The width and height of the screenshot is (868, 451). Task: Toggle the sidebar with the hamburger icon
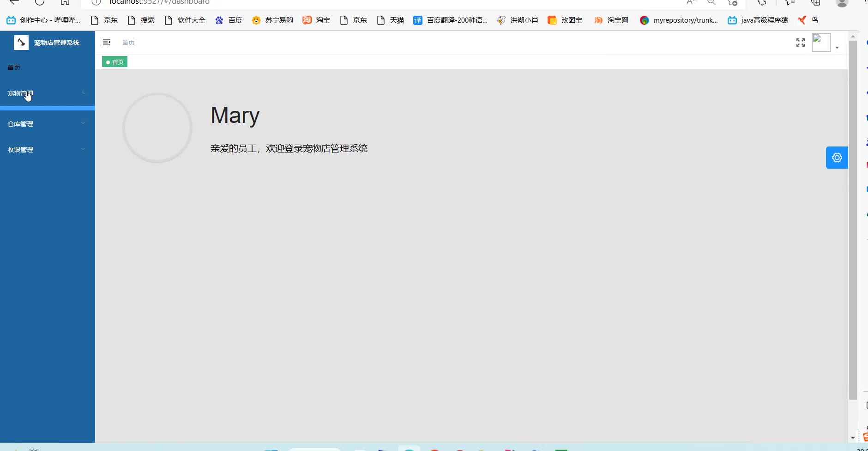click(x=107, y=43)
